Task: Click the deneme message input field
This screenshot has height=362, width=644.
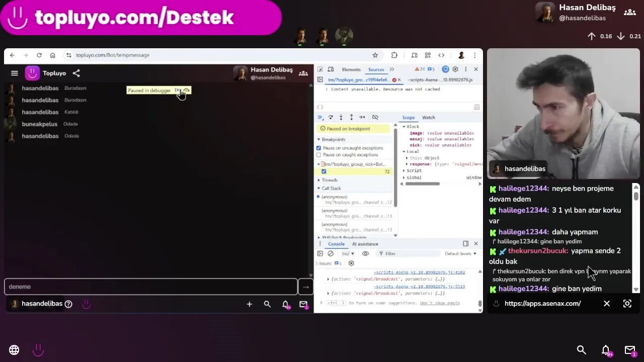Action: coord(151,287)
